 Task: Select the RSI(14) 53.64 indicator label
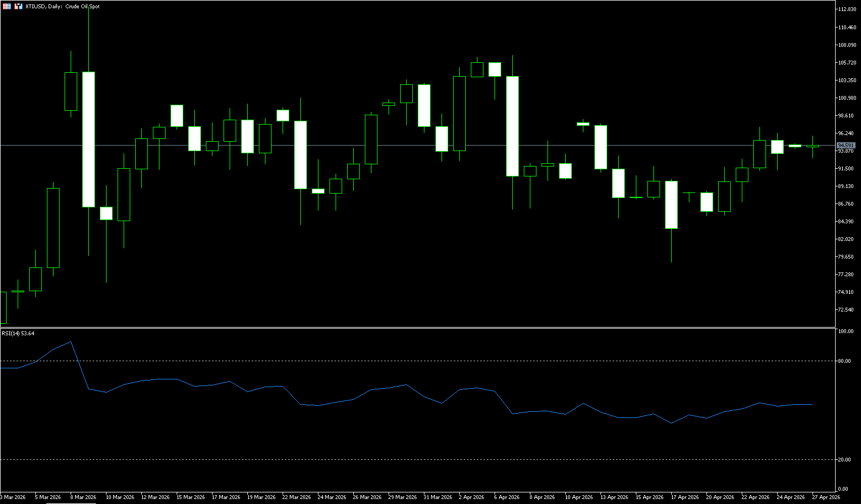18,333
